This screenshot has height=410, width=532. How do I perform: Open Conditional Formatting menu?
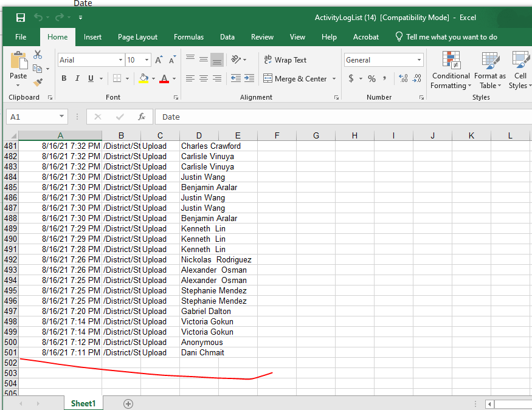451,70
